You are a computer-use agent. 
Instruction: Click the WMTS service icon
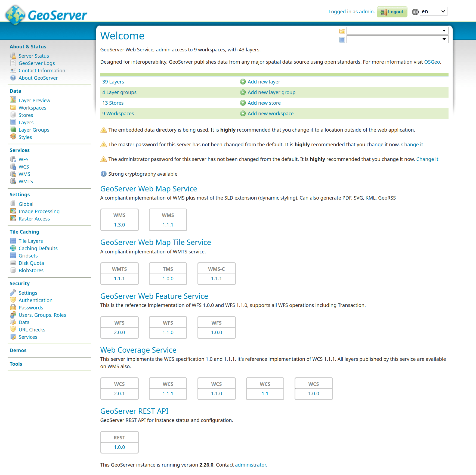(x=13, y=181)
